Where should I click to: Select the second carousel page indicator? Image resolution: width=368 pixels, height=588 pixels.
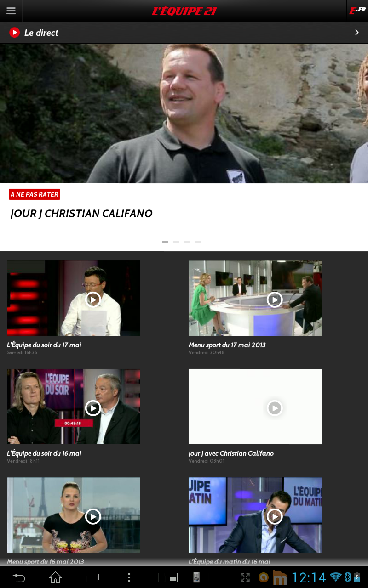pos(176,242)
